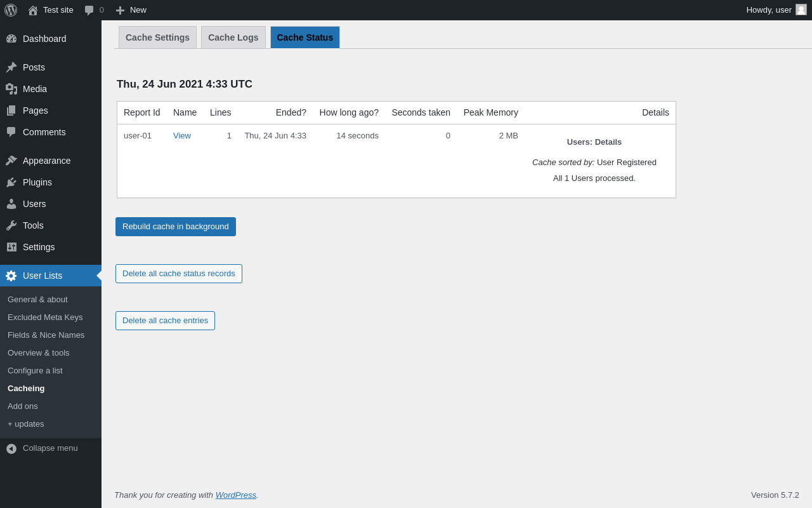The width and height of the screenshot is (812, 508).
Task: Click the WordPress logo icon
Action: tap(11, 10)
